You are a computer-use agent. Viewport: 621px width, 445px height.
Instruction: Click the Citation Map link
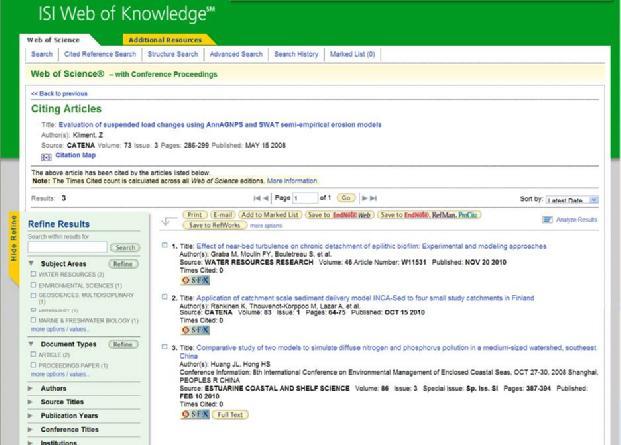76,155
